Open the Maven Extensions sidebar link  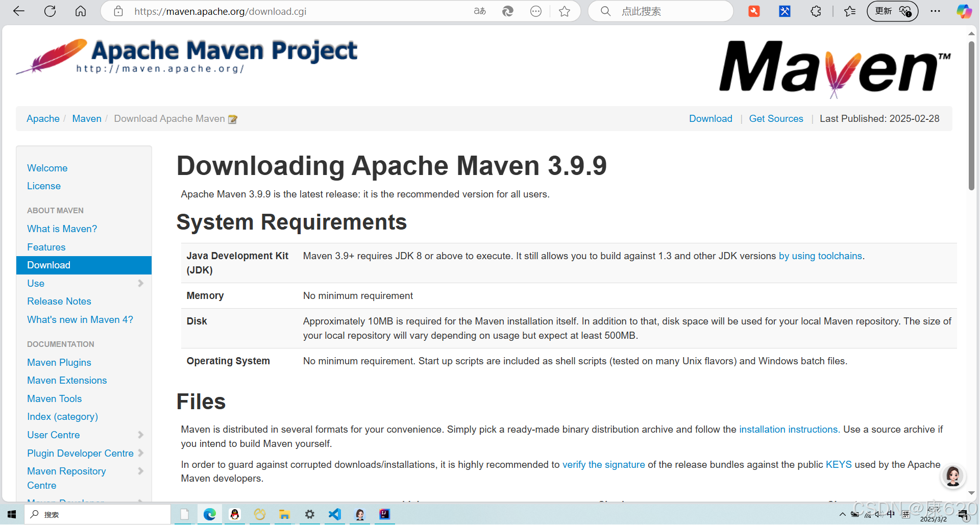point(67,380)
